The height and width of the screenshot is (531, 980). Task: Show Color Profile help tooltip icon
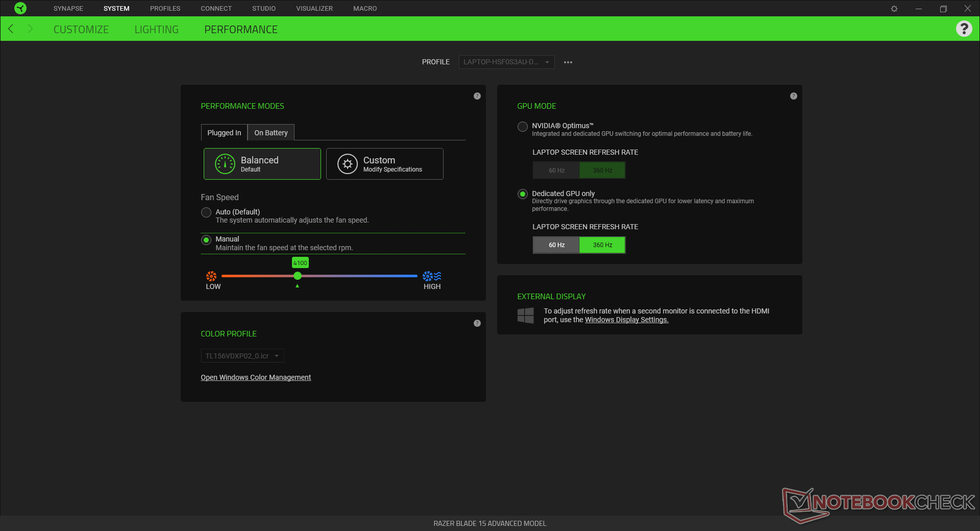(x=477, y=323)
